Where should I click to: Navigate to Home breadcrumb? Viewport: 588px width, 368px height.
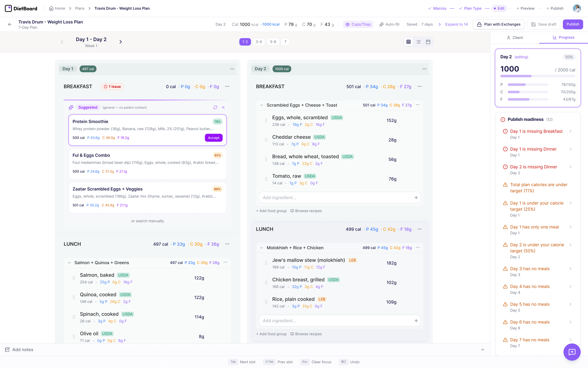click(57, 8)
